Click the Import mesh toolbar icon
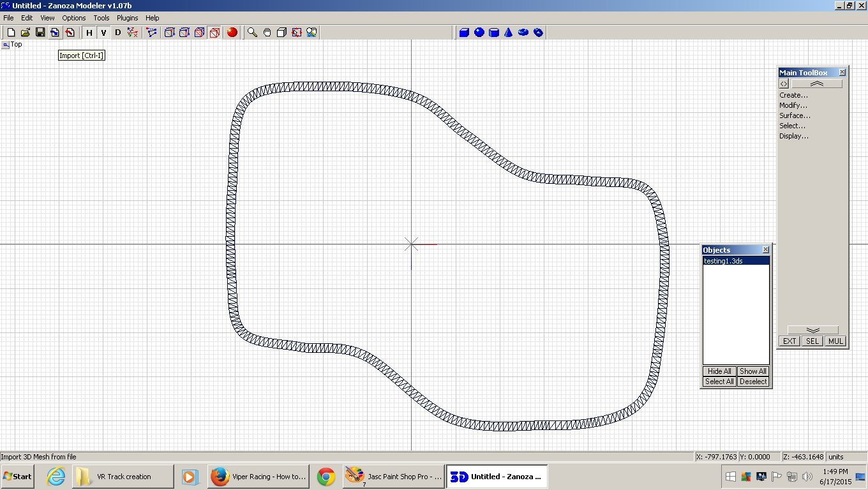 56,33
